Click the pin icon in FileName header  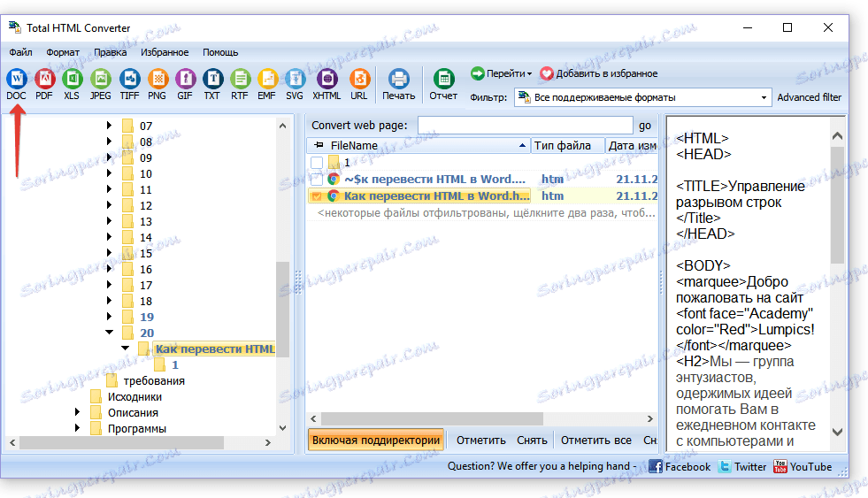click(x=319, y=145)
